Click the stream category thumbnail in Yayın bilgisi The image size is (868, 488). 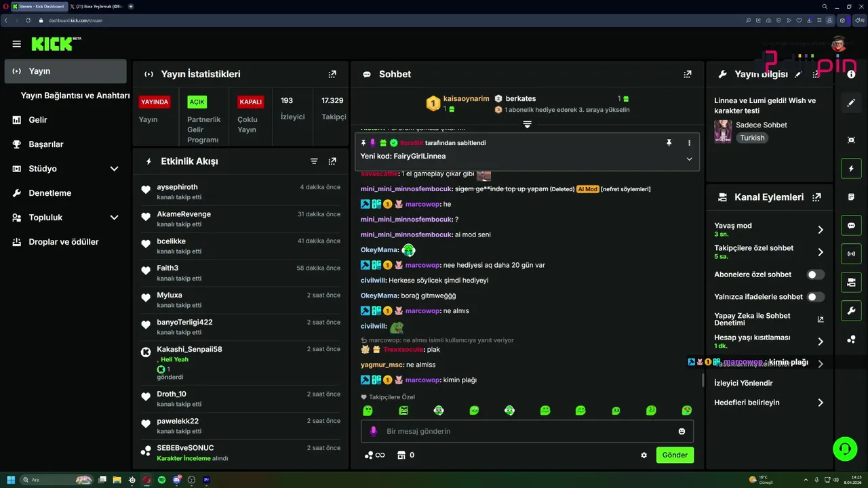(723, 131)
